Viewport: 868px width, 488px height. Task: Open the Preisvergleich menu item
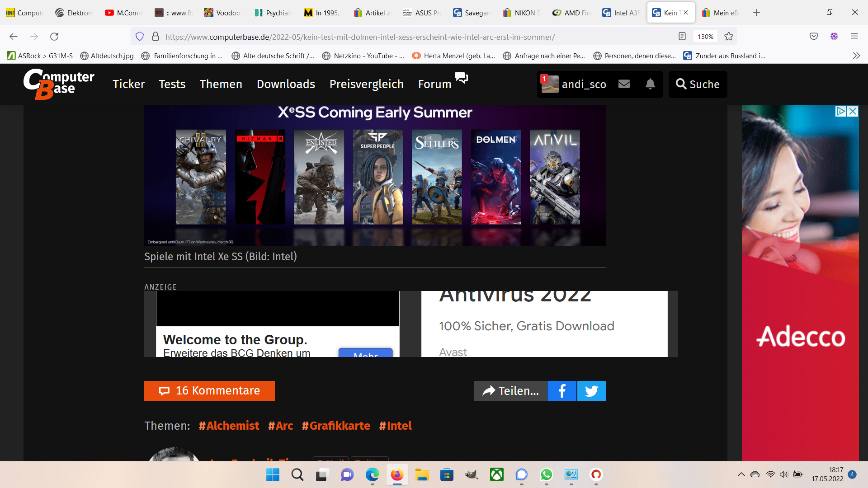click(x=366, y=84)
